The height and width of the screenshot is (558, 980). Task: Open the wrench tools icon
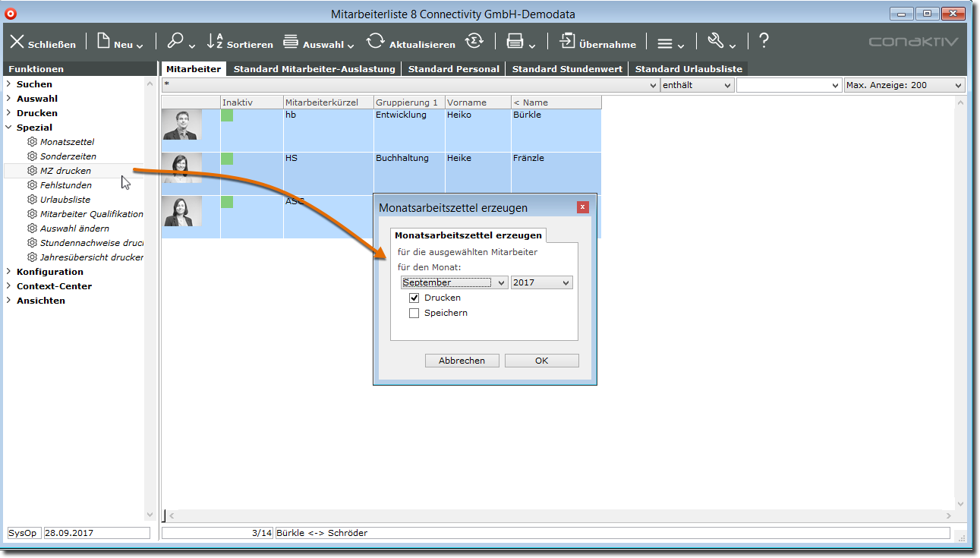715,41
